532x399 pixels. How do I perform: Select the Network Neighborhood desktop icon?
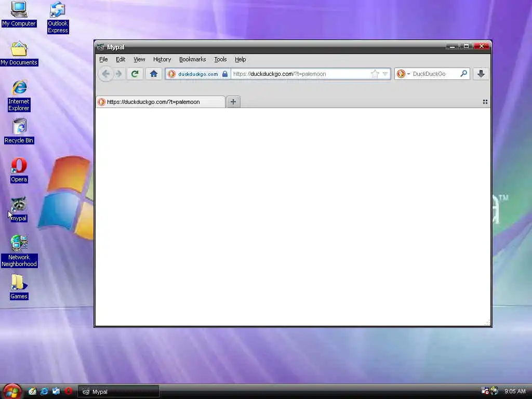(19, 251)
